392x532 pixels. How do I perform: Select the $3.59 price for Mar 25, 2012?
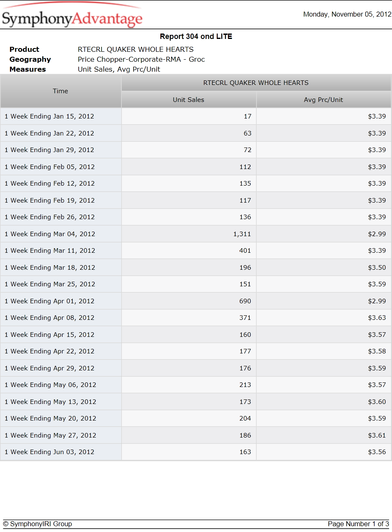click(x=377, y=284)
